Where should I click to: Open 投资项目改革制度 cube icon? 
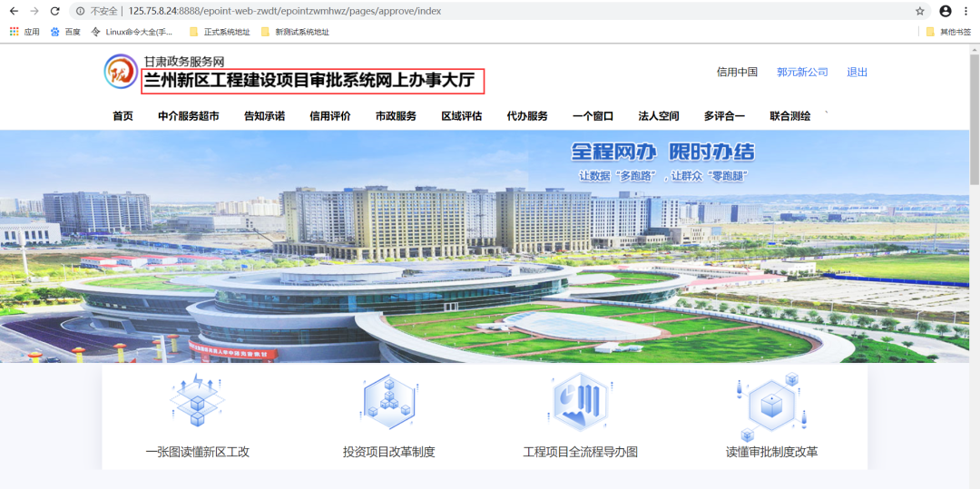point(388,401)
